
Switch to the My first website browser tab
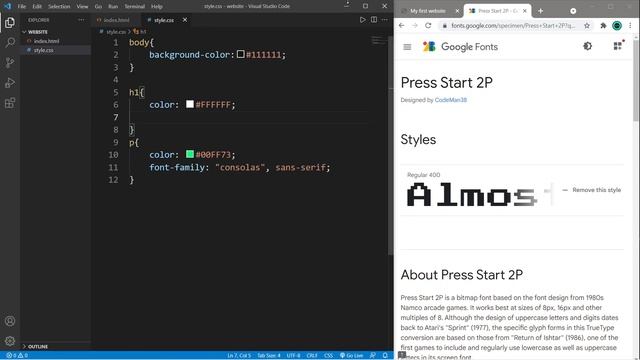(428, 11)
